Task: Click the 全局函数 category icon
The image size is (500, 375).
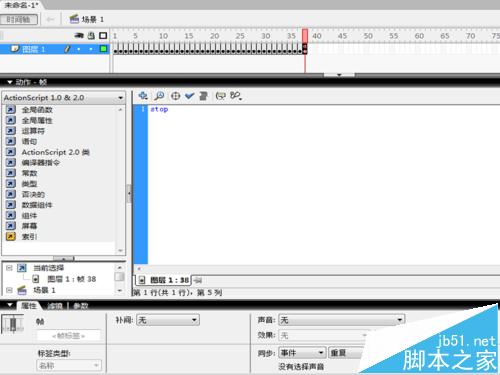Action: coord(11,110)
